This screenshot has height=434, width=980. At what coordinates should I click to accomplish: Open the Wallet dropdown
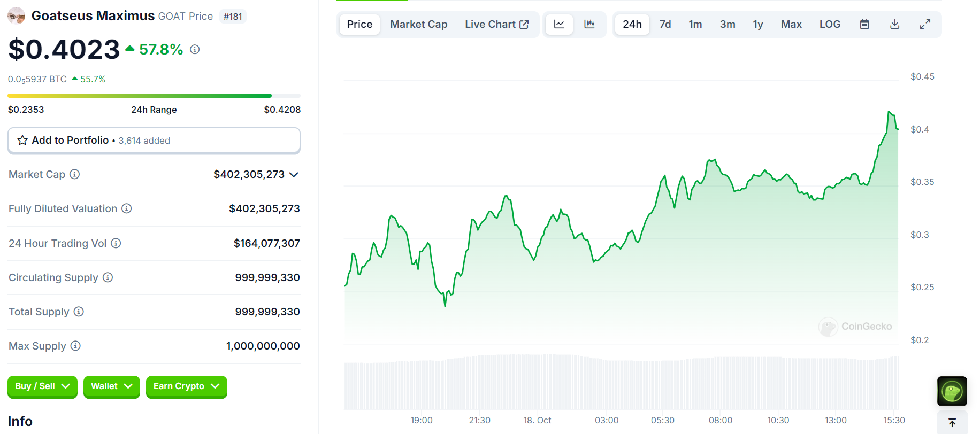click(112, 386)
